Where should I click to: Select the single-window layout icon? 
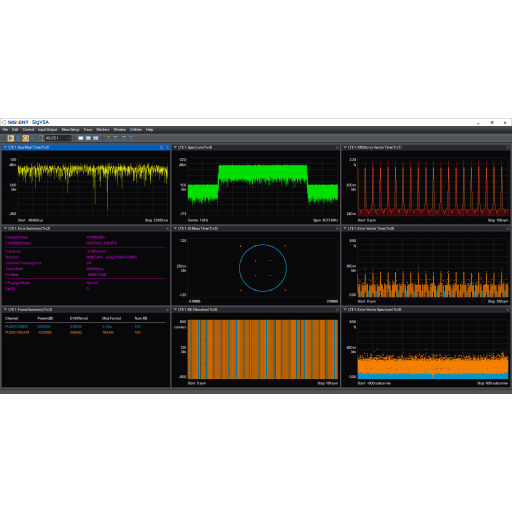(81, 138)
